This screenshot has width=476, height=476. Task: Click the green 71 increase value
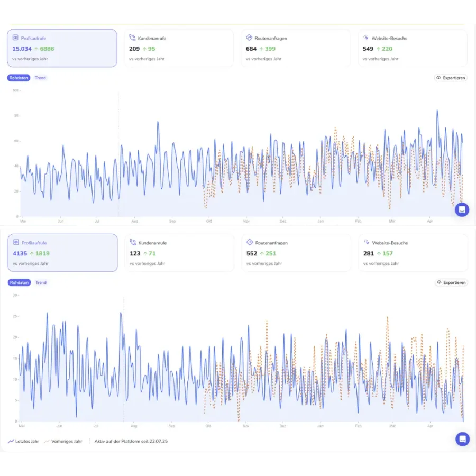tap(152, 253)
